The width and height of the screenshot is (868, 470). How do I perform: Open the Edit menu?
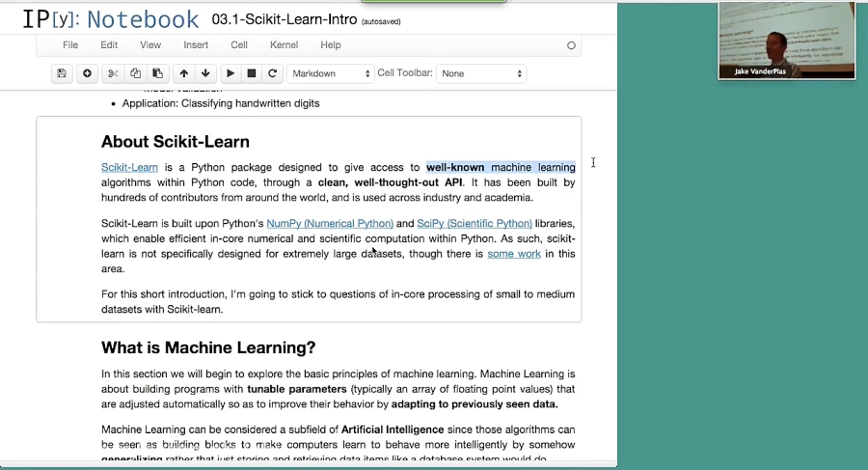109,45
